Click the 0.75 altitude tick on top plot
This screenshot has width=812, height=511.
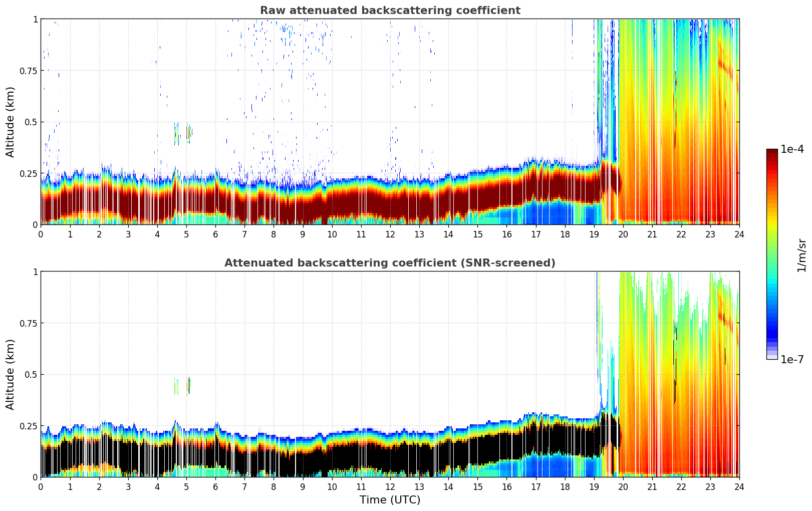(28, 71)
